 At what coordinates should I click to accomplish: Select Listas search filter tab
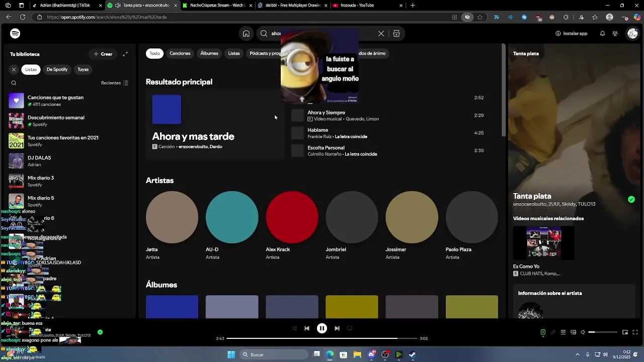(234, 53)
